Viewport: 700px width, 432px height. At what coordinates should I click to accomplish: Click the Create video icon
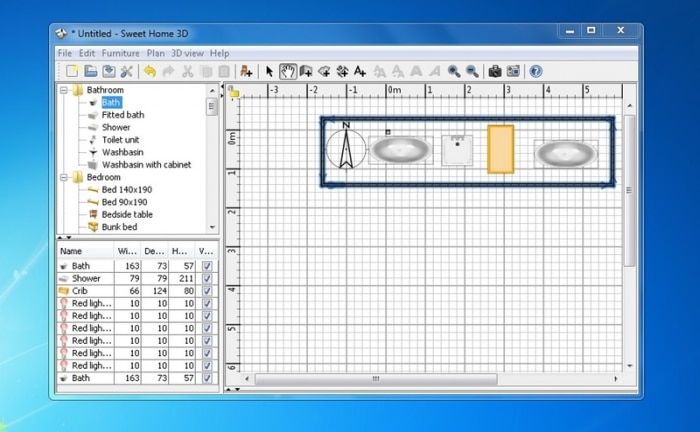513,71
